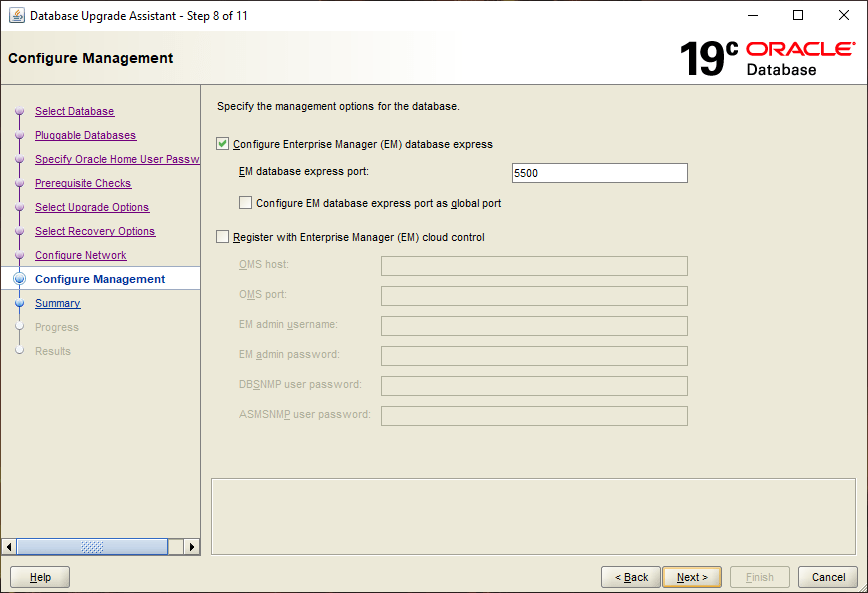
Task: Jump to Prerequisite Checks step
Action: tap(83, 183)
